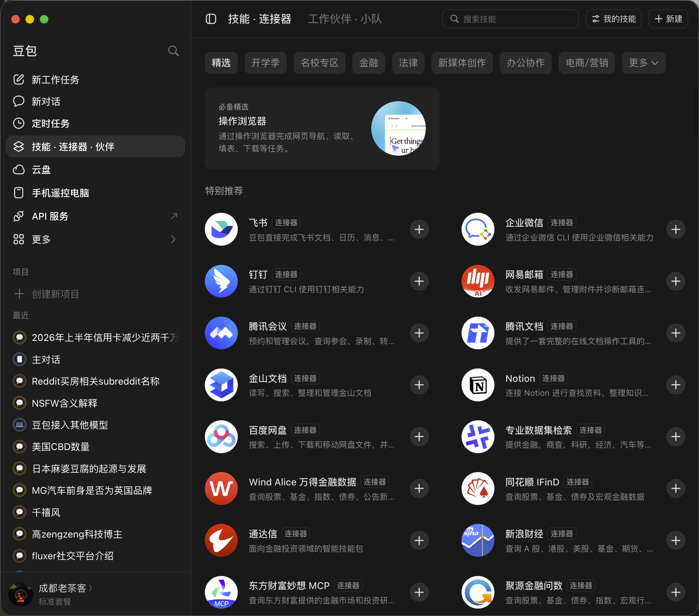699x616 pixels.
Task: Open API 服务 external link
Action: [x=95, y=216]
